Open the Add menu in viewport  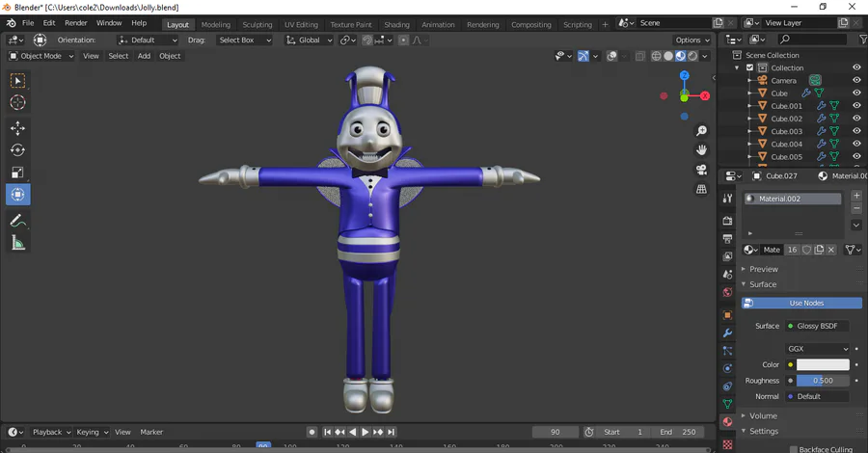pos(144,56)
